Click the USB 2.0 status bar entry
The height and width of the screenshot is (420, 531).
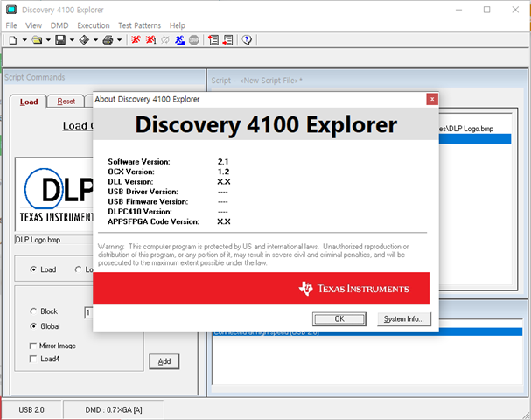point(31,409)
